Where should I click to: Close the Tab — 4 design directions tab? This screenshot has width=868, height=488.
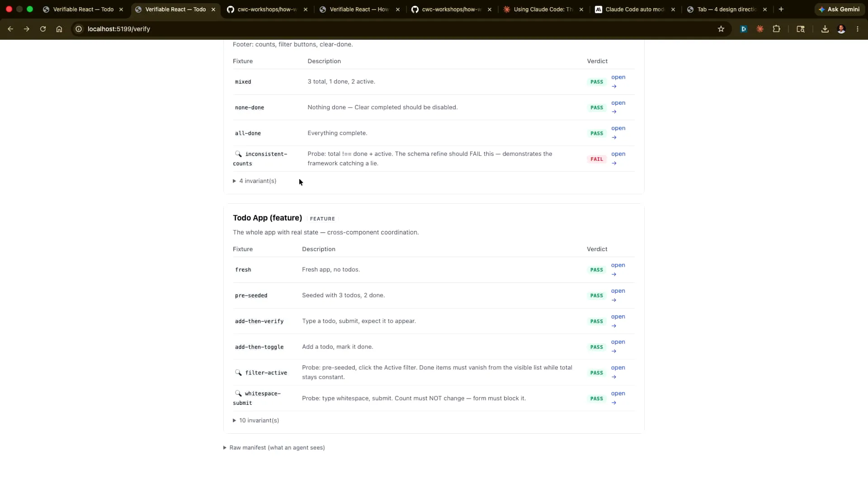(x=765, y=9)
